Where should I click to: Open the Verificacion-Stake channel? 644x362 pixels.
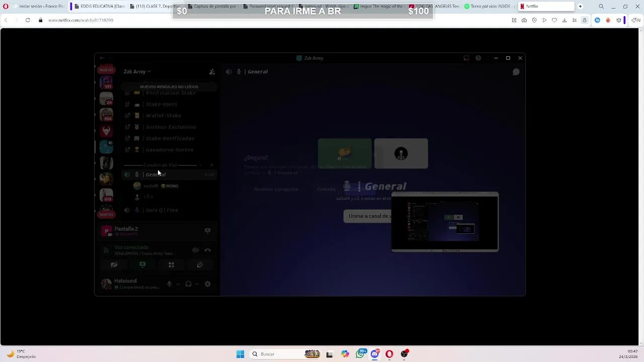[170, 93]
